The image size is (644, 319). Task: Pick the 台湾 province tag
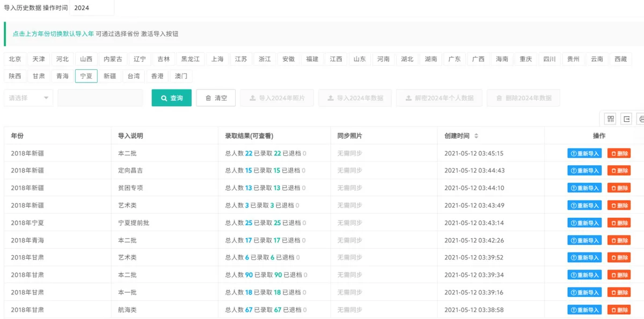click(133, 76)
